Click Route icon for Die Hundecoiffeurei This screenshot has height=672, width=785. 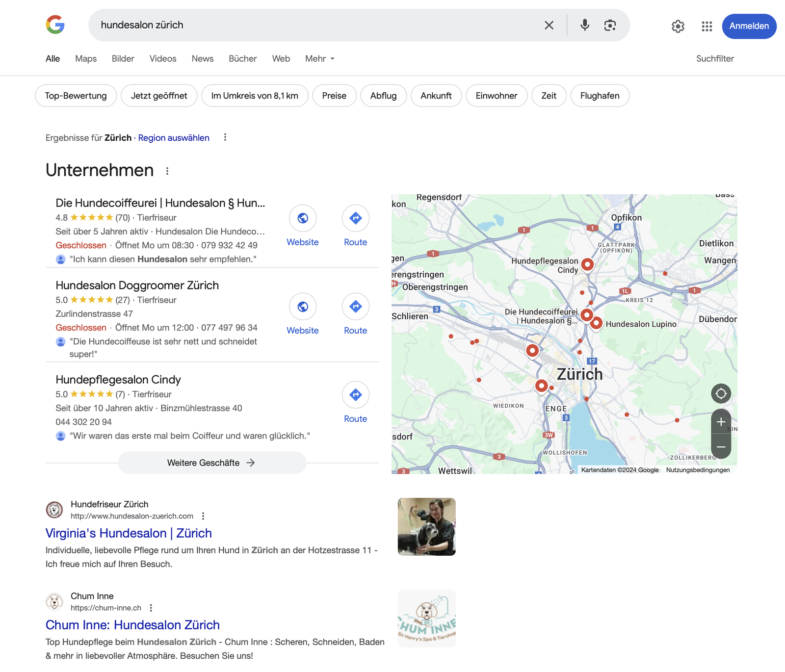(356, 218)
